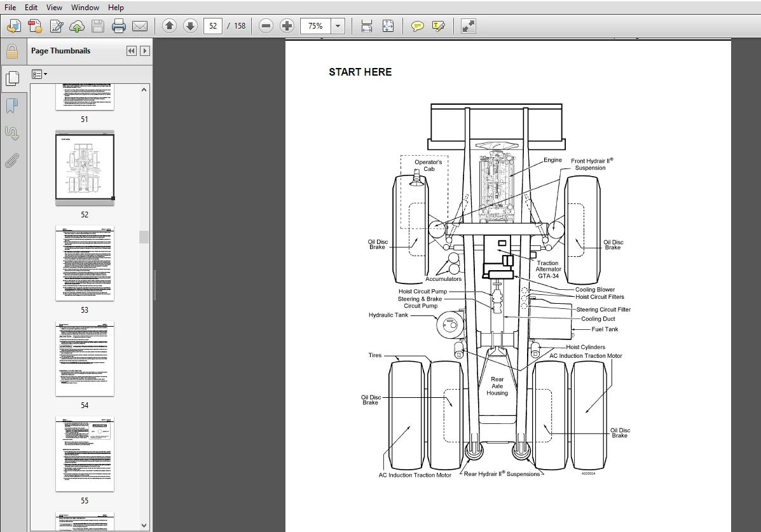Click the page number field showing 52
The height and width of the screenshot is (532, 761).
point(213,25)
